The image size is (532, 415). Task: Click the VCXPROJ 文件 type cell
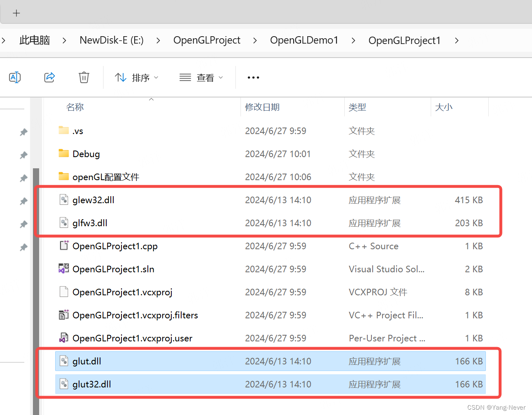[378, 292]
